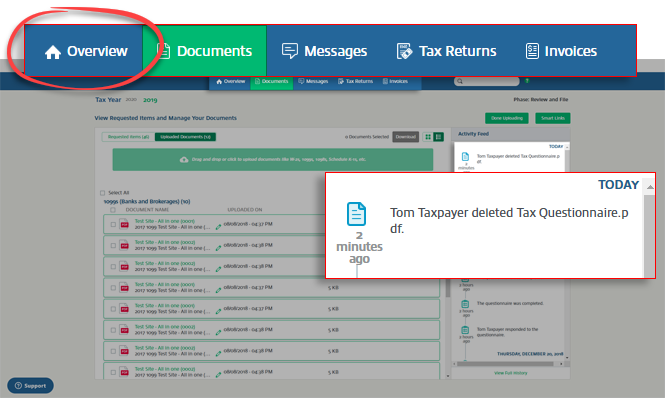The width and height of the screenshot is (665, 398).
Task: Switch to list view of documents
Action: point(439,137)
